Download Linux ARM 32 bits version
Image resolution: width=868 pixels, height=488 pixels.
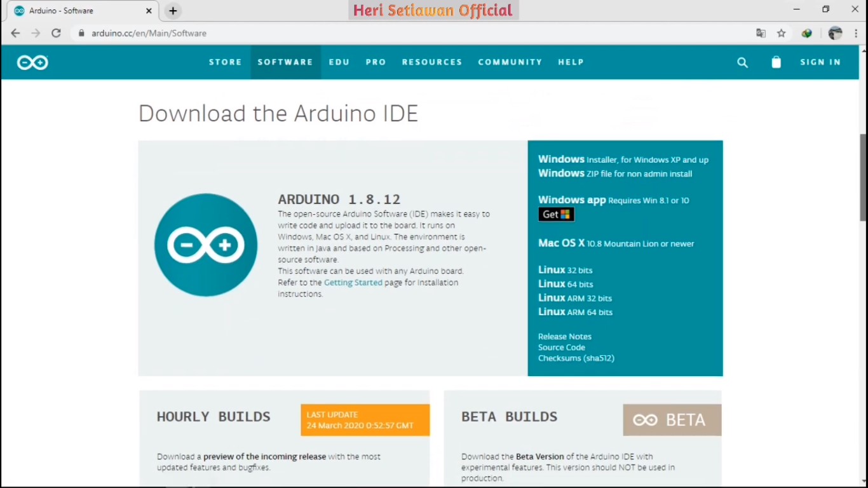pyautogui.click(x=575, y=298)
